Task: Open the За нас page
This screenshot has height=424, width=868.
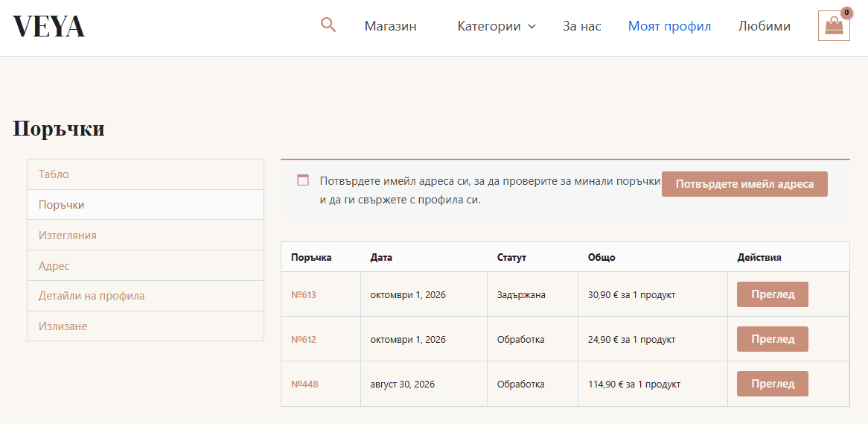Action: point(582,26)
